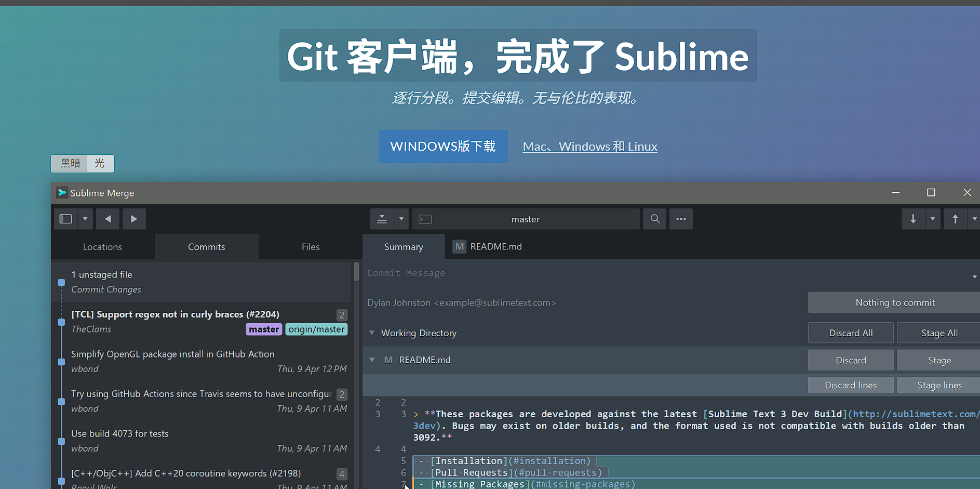Switch to the Locations tab
Screen dimensions: 980x489
(102, 247)
